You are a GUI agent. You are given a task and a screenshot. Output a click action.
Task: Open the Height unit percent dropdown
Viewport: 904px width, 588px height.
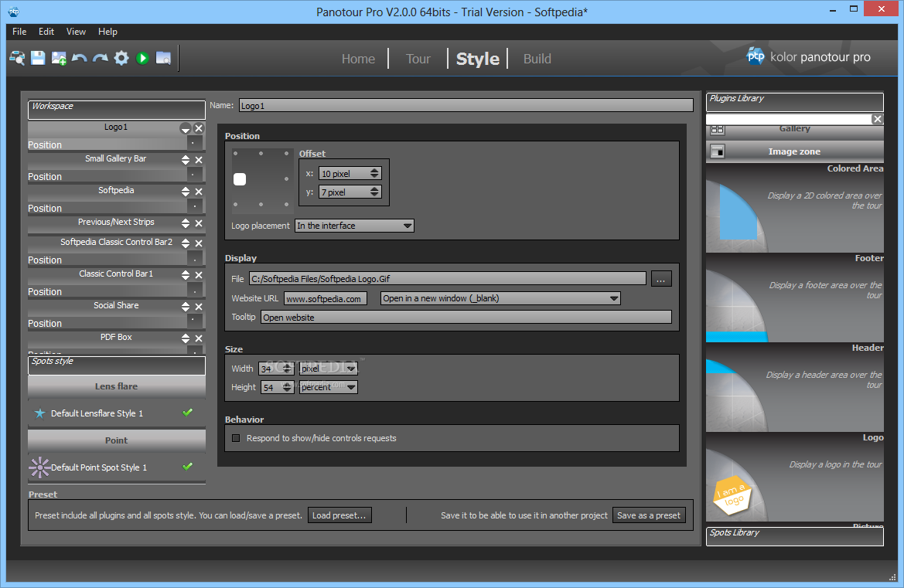click(328, 387)
